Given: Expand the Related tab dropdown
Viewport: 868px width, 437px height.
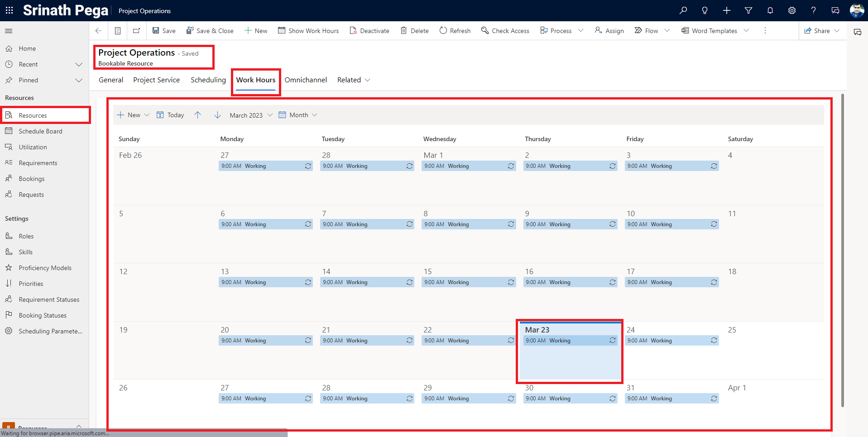Looking at the screenshot, I should (354, 80).
